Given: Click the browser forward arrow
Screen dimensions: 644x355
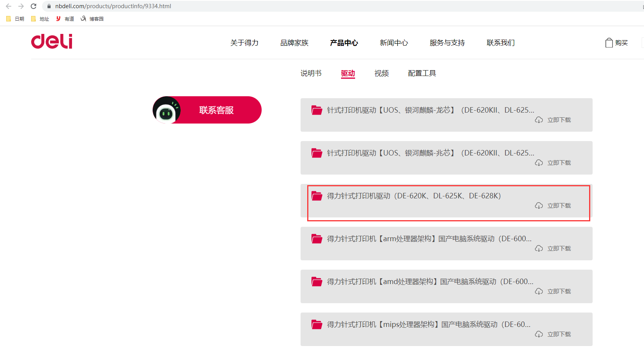Looking at the screenshot, I should pos(21,6).
